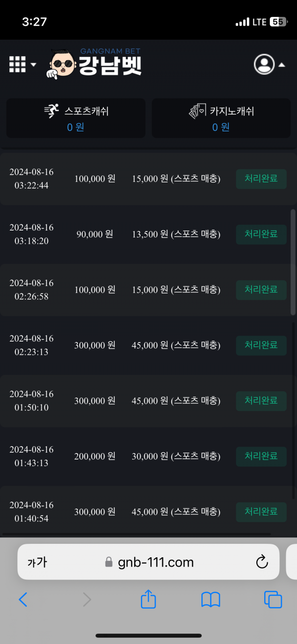The image size is (297, 644).
Task: Open the 가가 text size menu
Action: 37,562
